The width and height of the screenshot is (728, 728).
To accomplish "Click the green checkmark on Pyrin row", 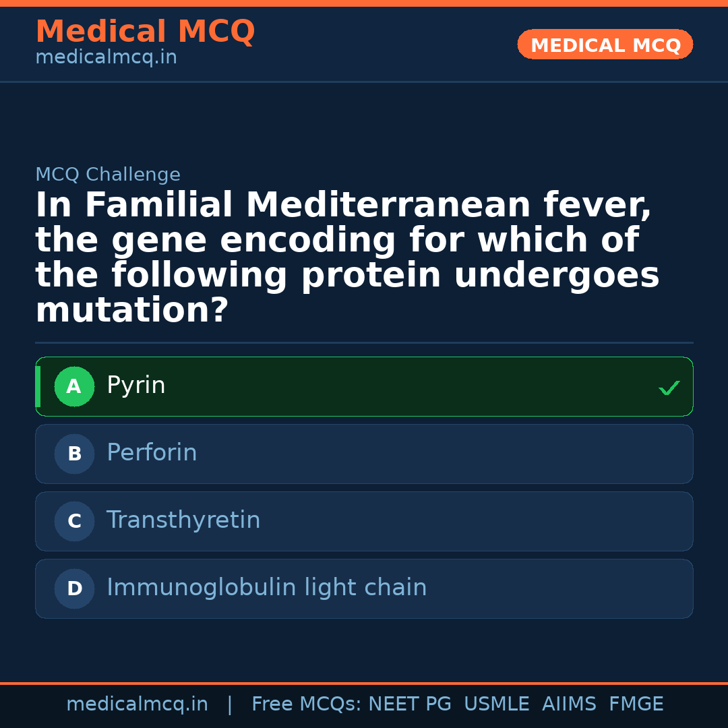I will (x=669, y=388).
